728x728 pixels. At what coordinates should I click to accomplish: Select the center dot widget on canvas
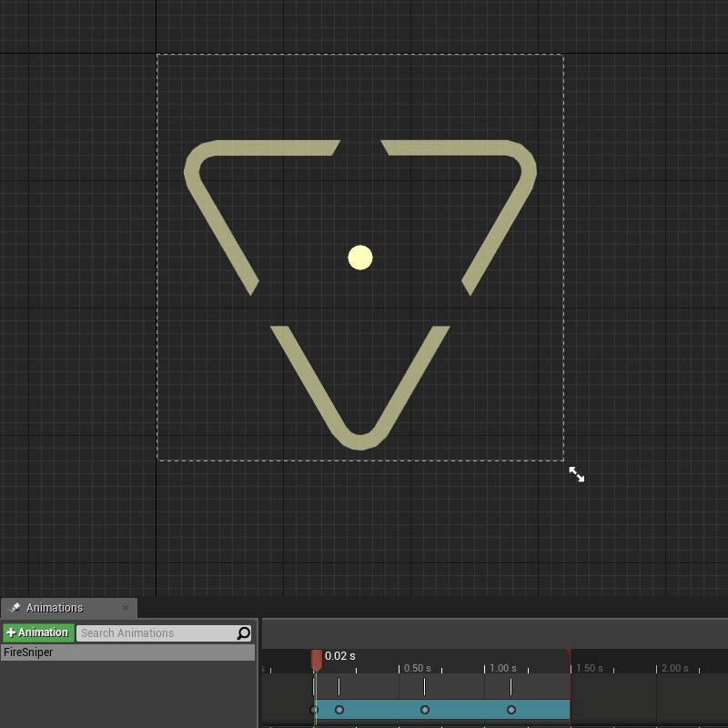click(360, 258)
